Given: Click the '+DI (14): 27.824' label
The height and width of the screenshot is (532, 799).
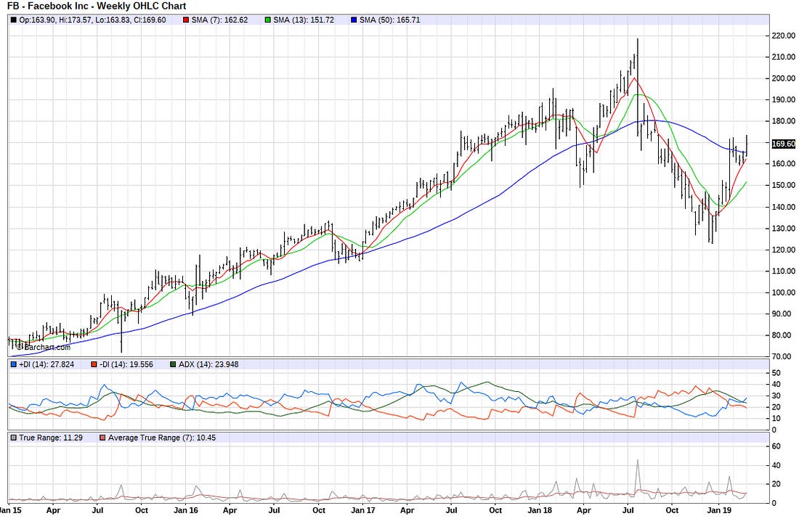Looking at the screenshot, I should point(46,364).
